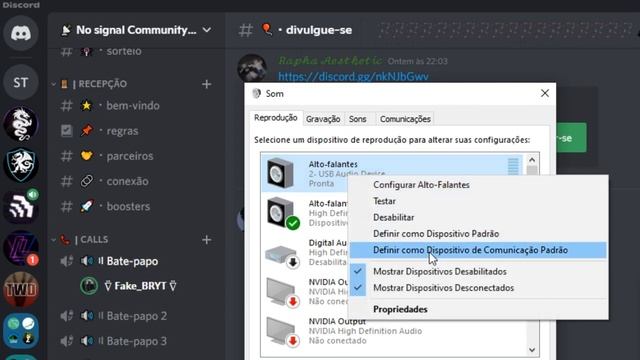Screen dimensions: 640x360
Task: Open Discord home direct messages icon
Action: pyautogui.click(x=21, y=33)
